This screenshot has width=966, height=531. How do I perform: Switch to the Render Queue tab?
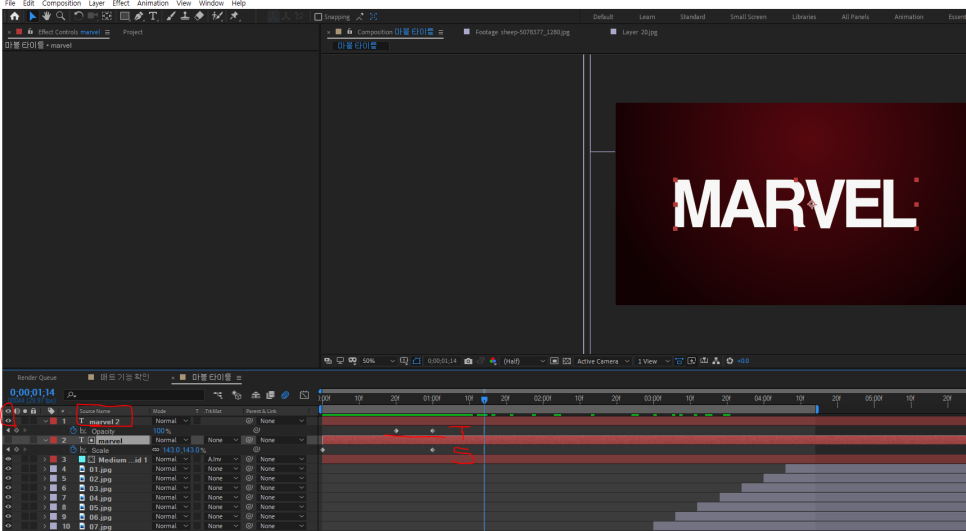pyautogui.click(x=37, y=378)
